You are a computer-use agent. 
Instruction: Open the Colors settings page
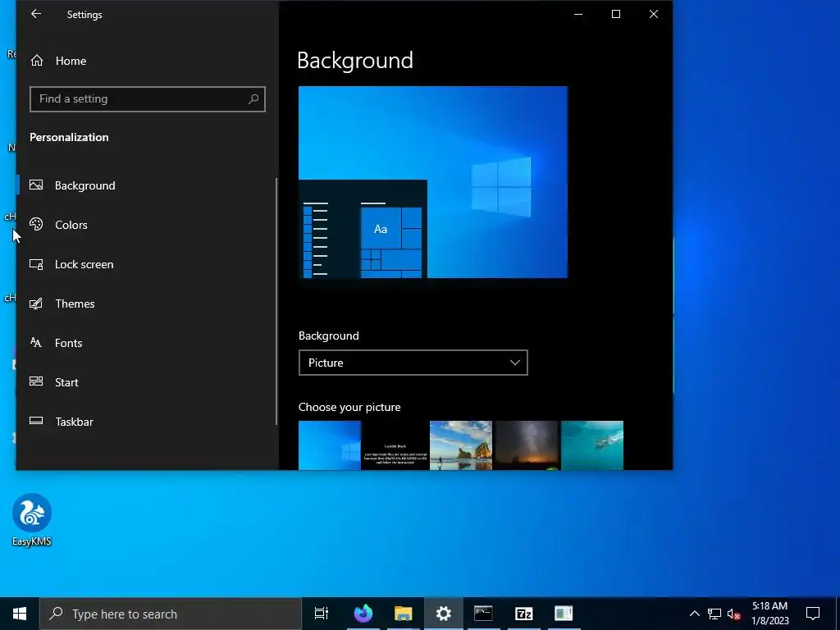[x=147, y=225]
